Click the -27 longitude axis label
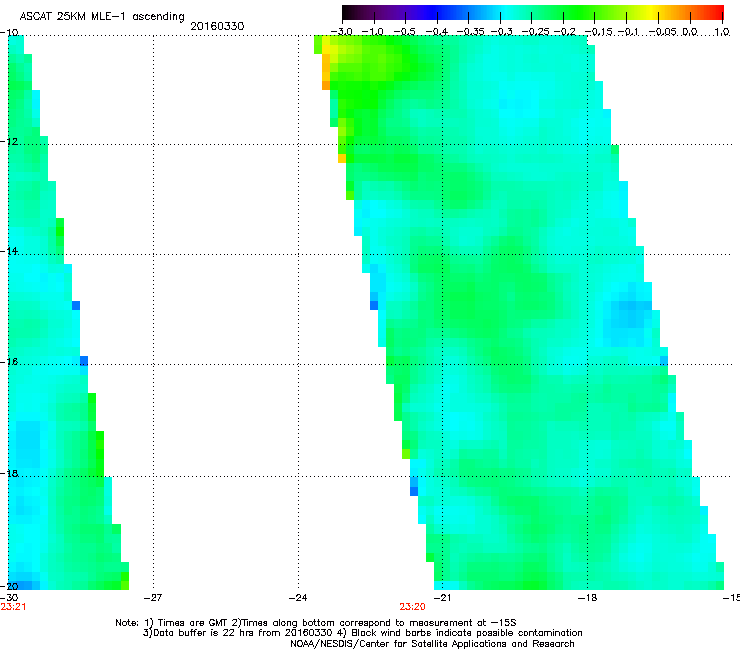Screen dimensions: 740x650 click(x=153, y=598)
